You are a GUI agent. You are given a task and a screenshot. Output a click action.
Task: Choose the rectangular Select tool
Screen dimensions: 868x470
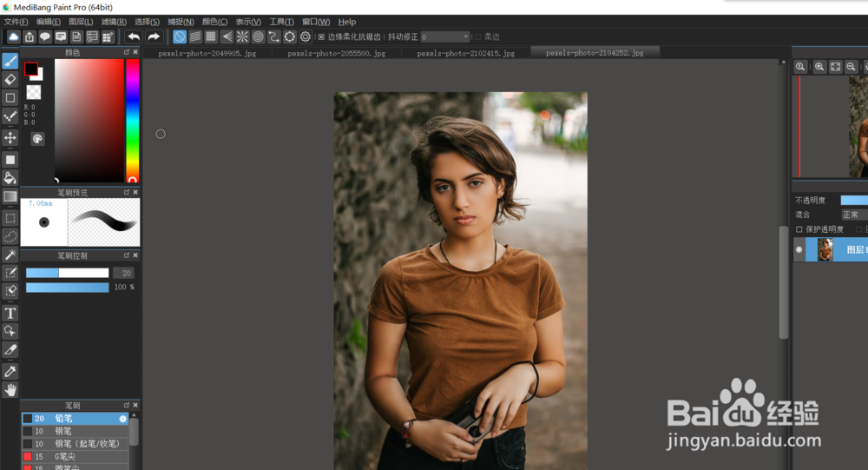click(10, 218)
